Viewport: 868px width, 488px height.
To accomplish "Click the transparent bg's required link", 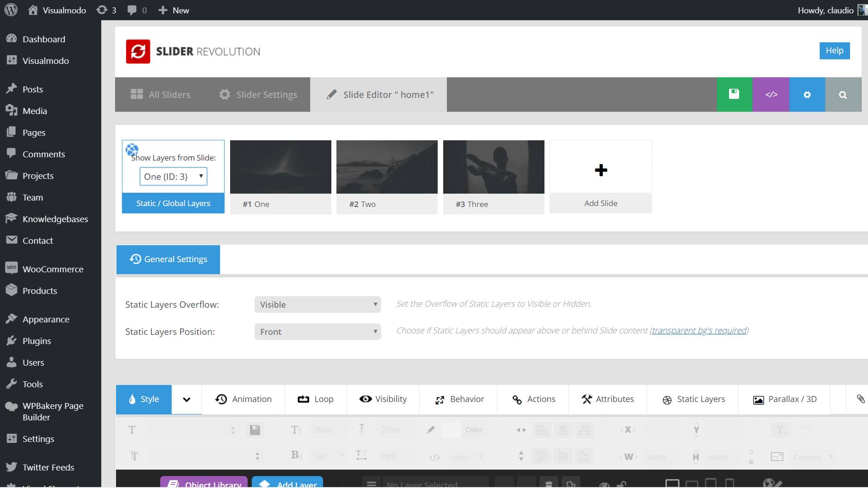I will click(x=699, y=330).
